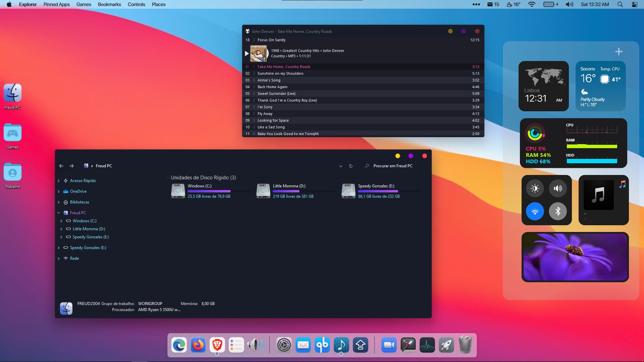Image resolution: width=644 pixels, height=362 pixels.
Task: Toggle Wi-Fi in the control widget
Action: tap(535, 211)
